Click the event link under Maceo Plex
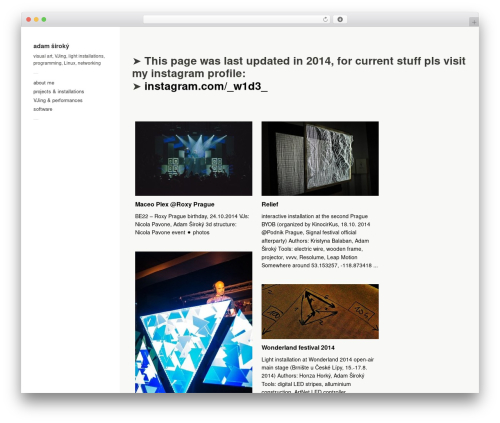Viewport: 500px width, 423px height. pyautogui.click(x=178, y=232)
